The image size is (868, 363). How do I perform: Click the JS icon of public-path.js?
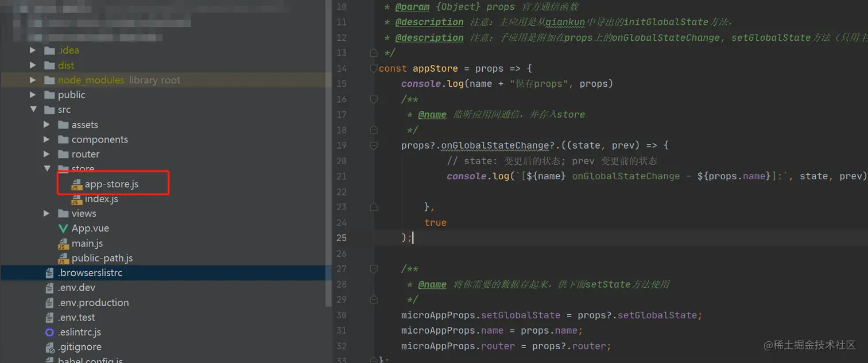[63, 258]
